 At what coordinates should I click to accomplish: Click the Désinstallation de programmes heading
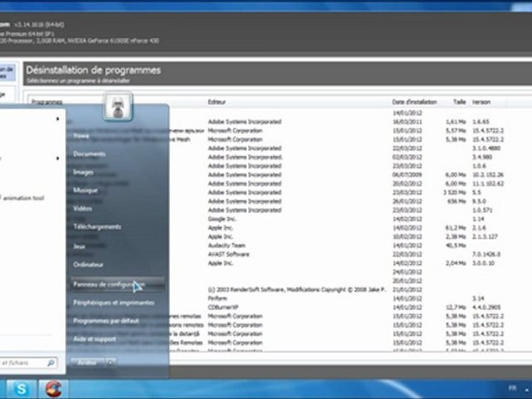(93, 70)
